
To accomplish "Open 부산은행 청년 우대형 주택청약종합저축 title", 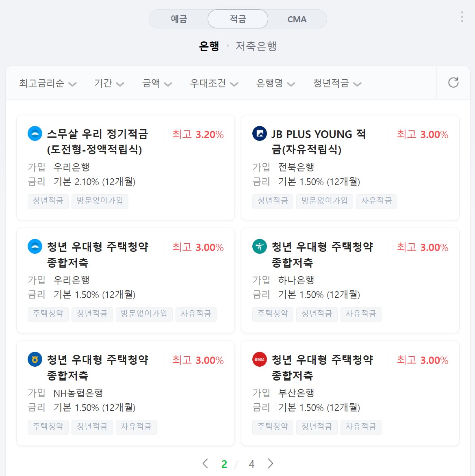I will tap(322, 367).
